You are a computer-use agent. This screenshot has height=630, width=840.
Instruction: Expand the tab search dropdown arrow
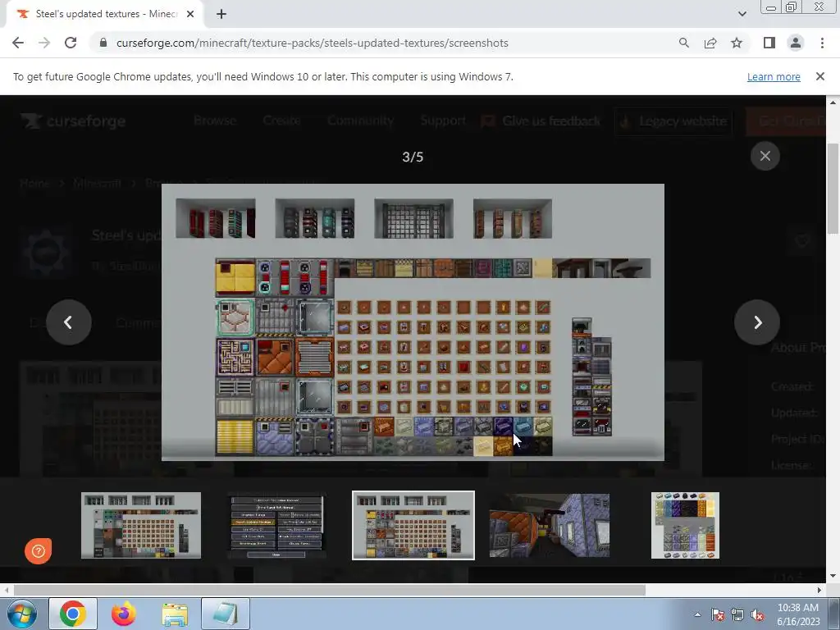[742, 14]
